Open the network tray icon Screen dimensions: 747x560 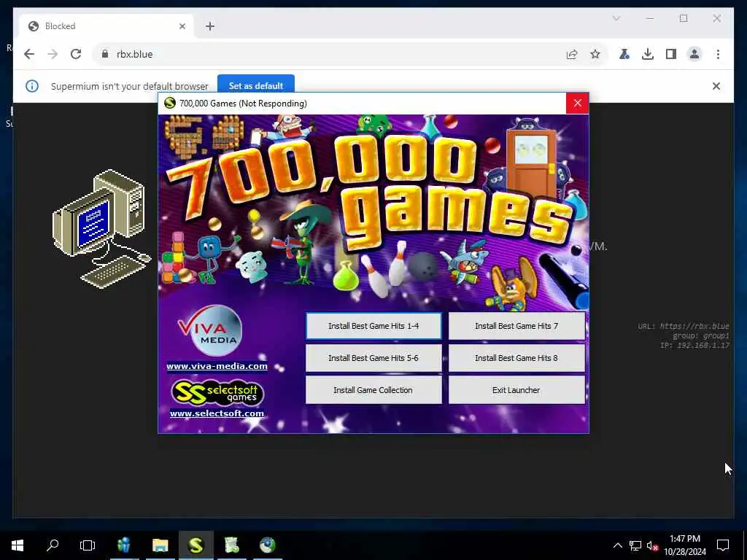pos(635,545)
